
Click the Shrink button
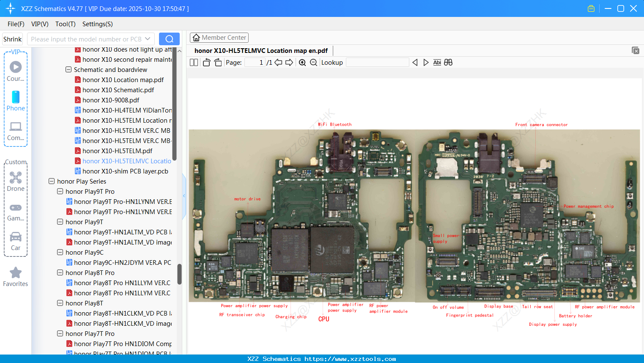coord(13,39)
